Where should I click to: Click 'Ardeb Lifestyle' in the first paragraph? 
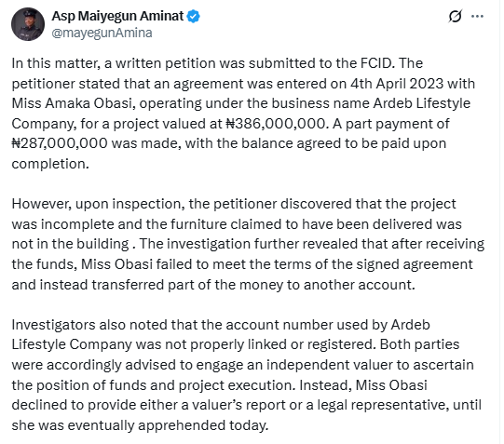[422, 103]
